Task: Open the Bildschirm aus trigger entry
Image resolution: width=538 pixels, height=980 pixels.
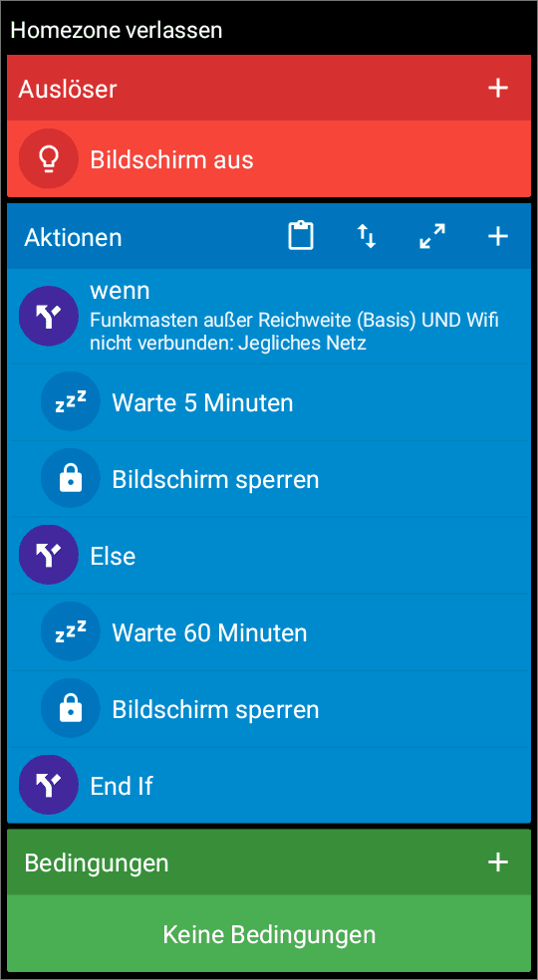Action: click(x=269, y=158)
